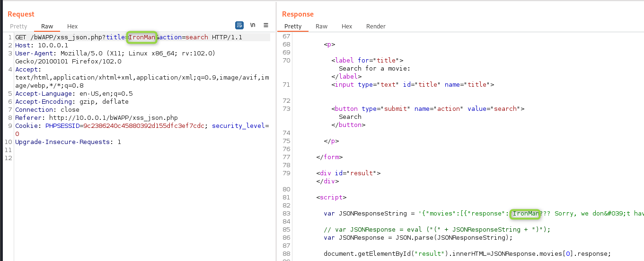Image resolution: width=644 pixels, height=261 pixels.
Task: Open the Render tab in Response panel
Action: pyautogui.click(x=376, y=27)
